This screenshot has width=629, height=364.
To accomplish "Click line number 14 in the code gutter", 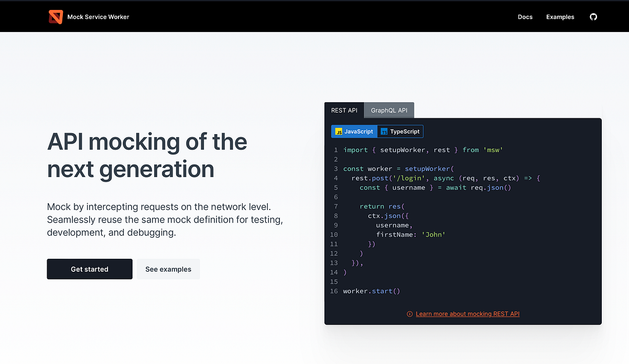I will 334,272.
